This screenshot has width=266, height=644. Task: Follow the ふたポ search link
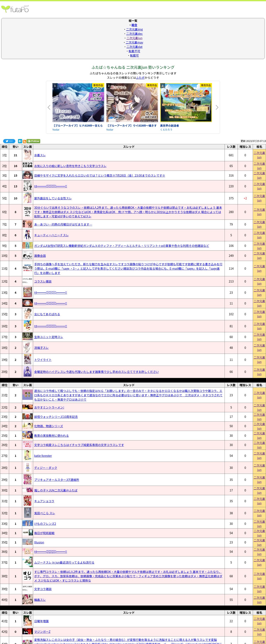(140, 78)
